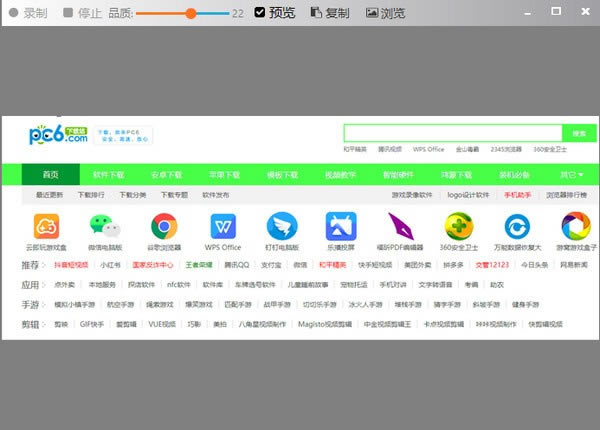
Task: Click the 复制 copy button
Action: [x=330, y=13]
